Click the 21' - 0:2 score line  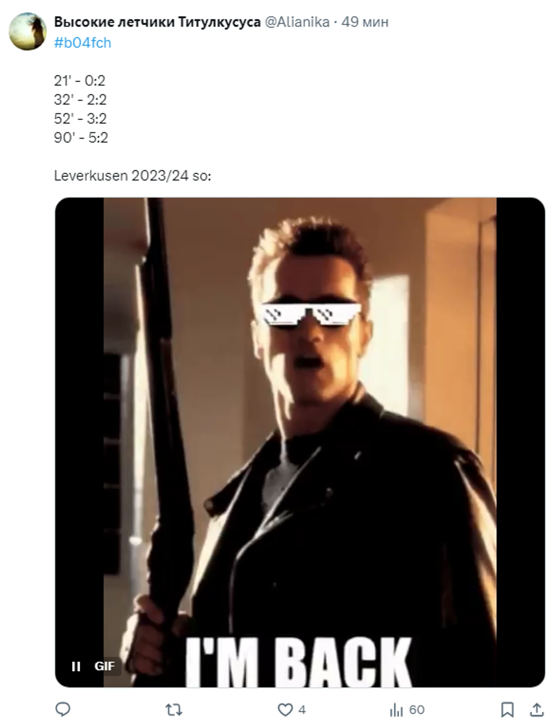click(x=79, y=81)
